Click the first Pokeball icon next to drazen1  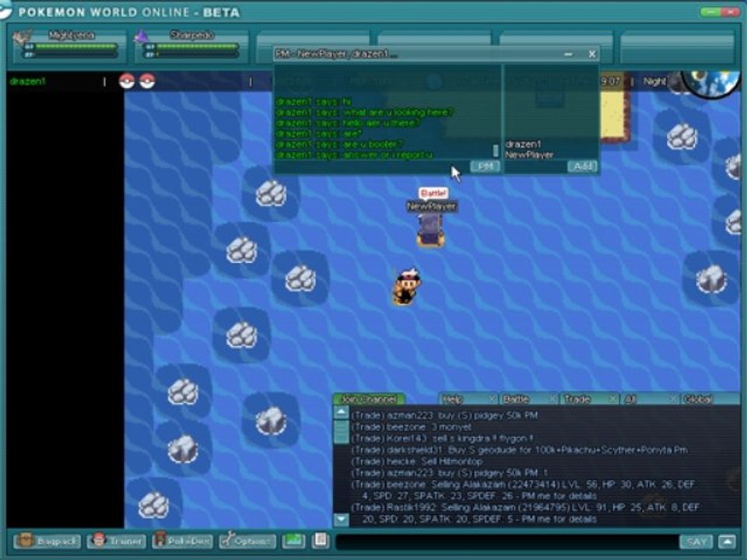click(127, 82)
